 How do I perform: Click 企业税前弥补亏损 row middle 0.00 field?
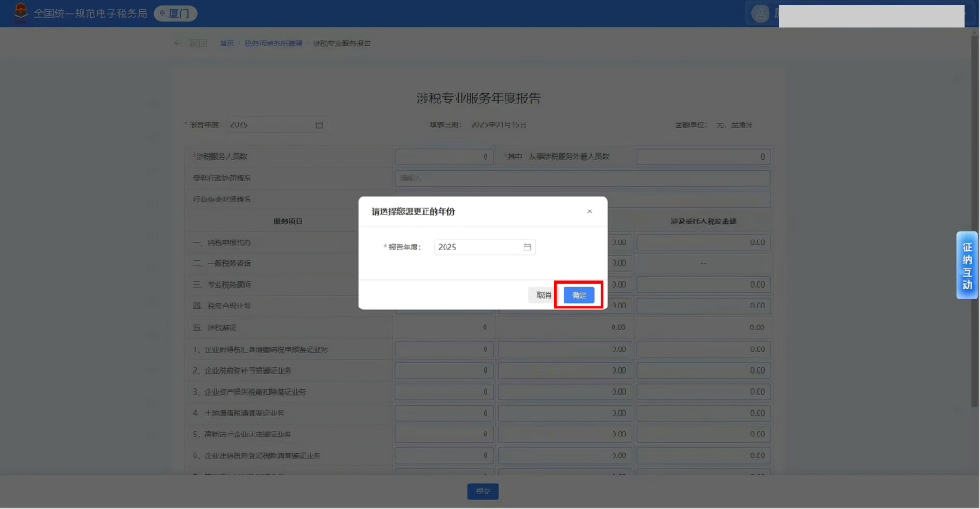[x=564, y=371]
